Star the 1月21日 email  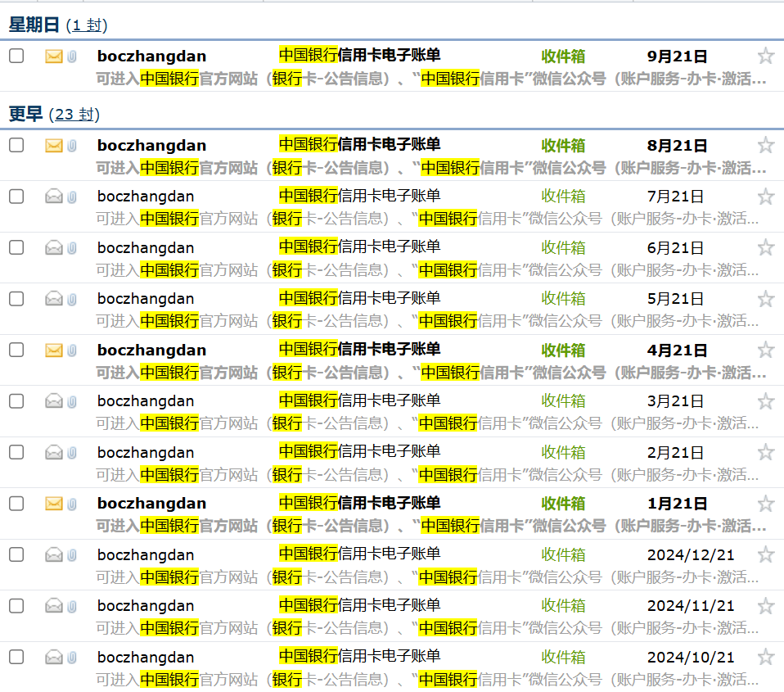click(765, 504)
